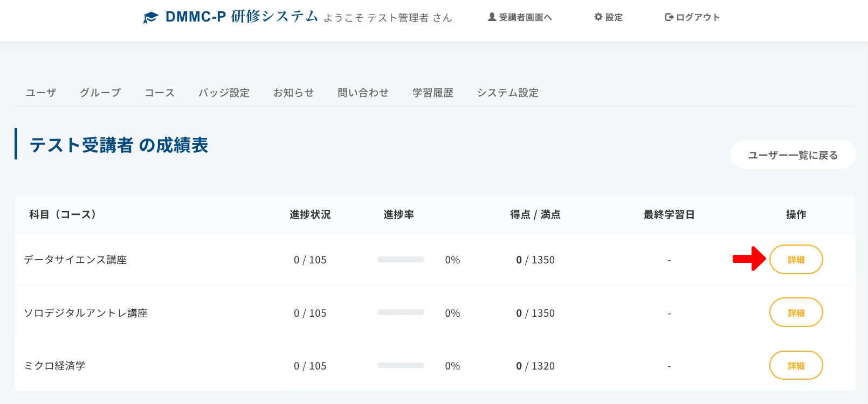This screenshot has height=404, width=868.
Task: Click the graduation cap logo icon
Action: [150, 18]
